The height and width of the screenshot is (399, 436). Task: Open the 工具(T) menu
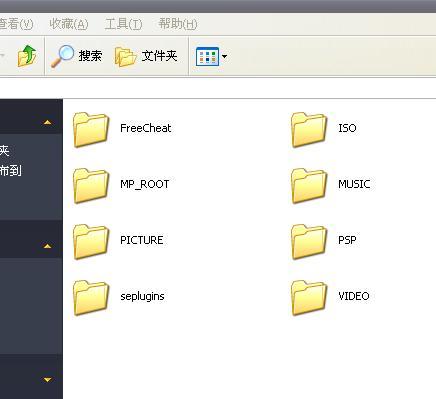[123, 24]
